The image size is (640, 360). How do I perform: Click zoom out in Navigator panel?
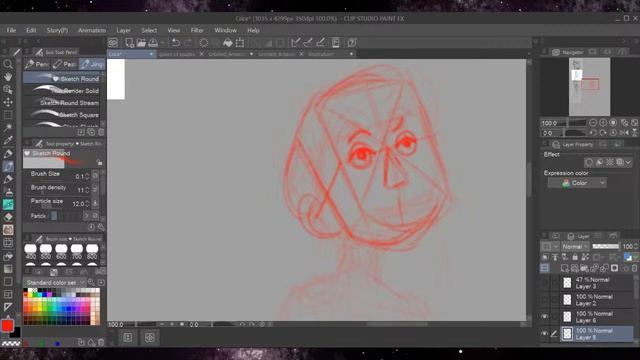pyautogui.click(x=593, y=122)
